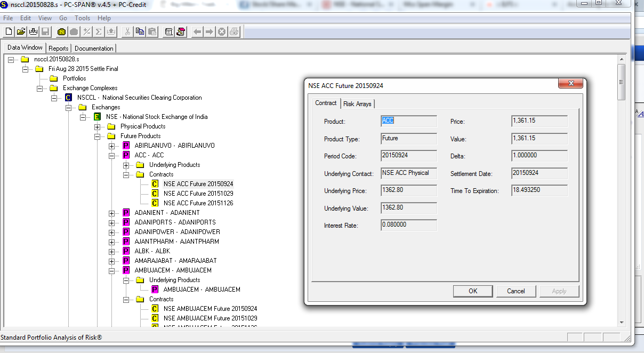
Task: Click Cancel in the ACC Future dialog
Action: [516, 291]
